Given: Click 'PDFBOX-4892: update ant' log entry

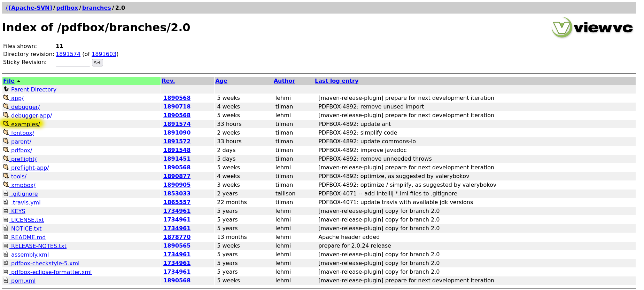Looking at the screenshot, I should tap(355, 124).
